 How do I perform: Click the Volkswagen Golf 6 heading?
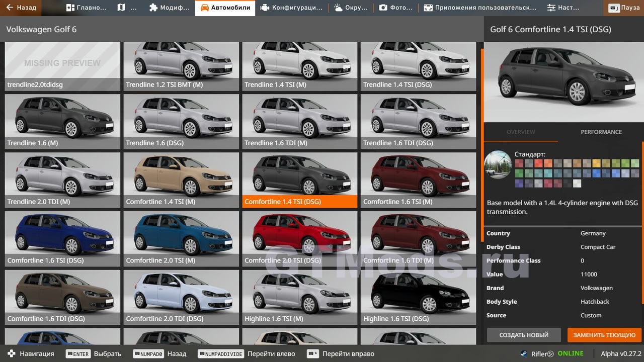click(41, 29)
